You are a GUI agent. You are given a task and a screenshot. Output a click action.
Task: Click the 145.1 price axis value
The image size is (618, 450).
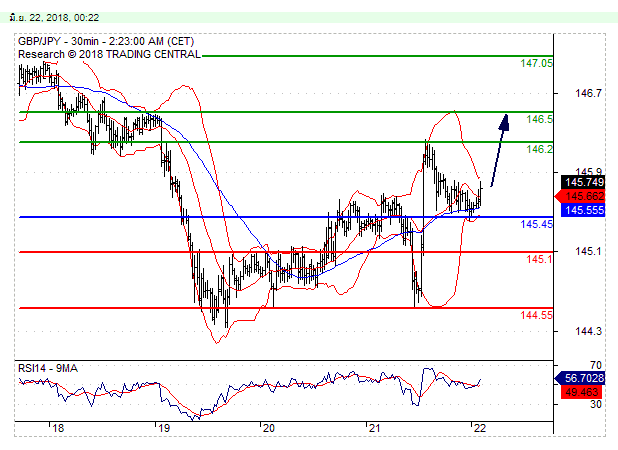click(x=588, y=251)
